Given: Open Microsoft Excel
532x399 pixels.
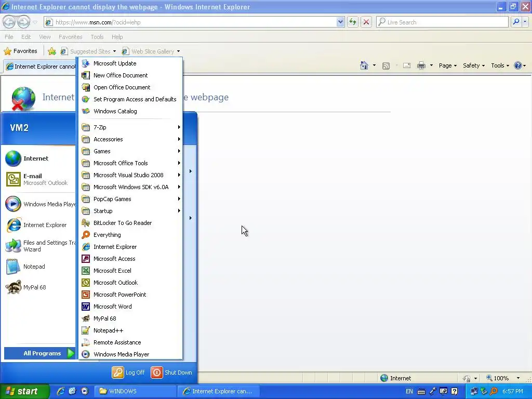Looking at the screenshot, I should pos(130,270).
